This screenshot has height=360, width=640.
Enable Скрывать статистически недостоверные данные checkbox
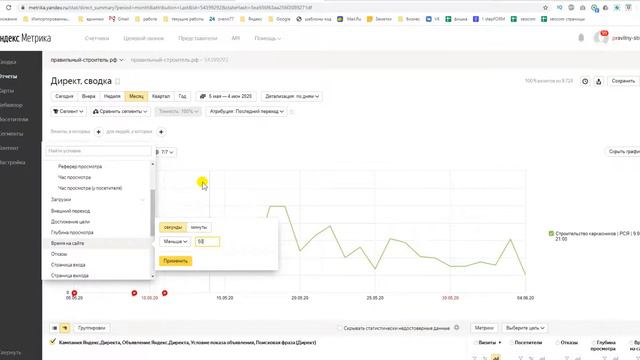click(x=340, y=328)
